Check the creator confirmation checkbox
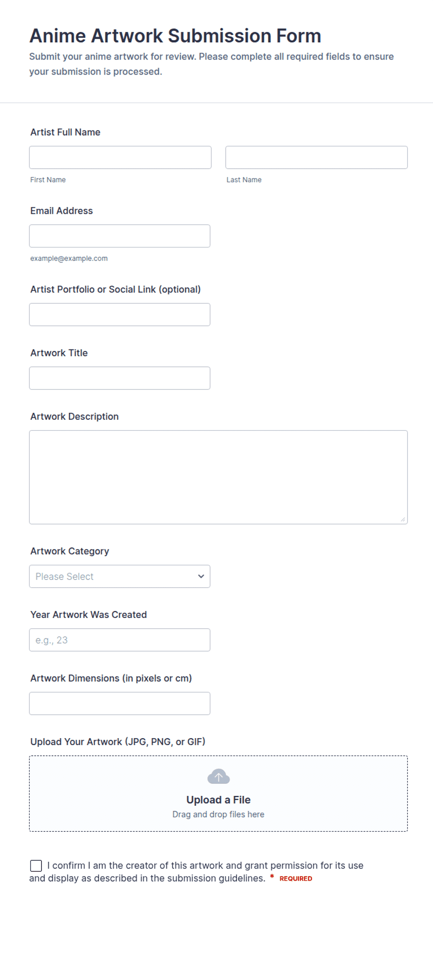Viewport: 433px width, 980px height. 36,865
